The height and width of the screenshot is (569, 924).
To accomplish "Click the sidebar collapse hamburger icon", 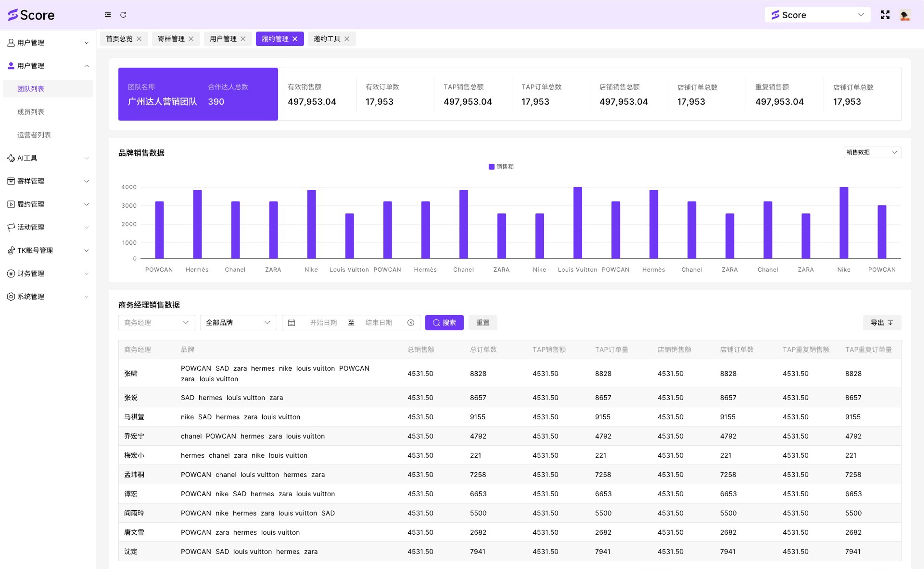I will tap(108, 15).
